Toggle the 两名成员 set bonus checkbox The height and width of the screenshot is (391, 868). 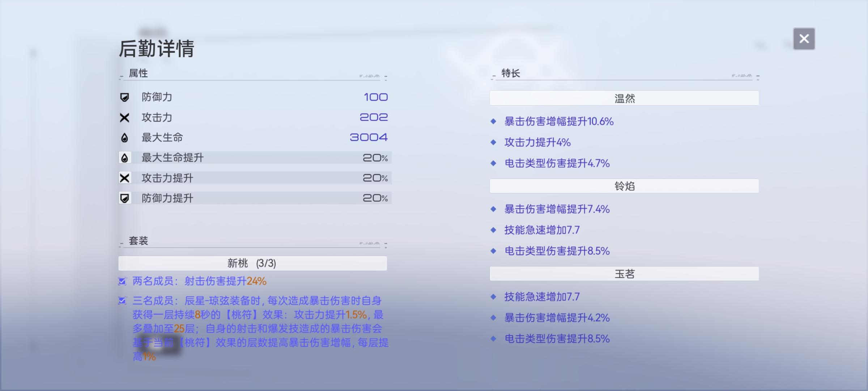click(x=122, y=281)
